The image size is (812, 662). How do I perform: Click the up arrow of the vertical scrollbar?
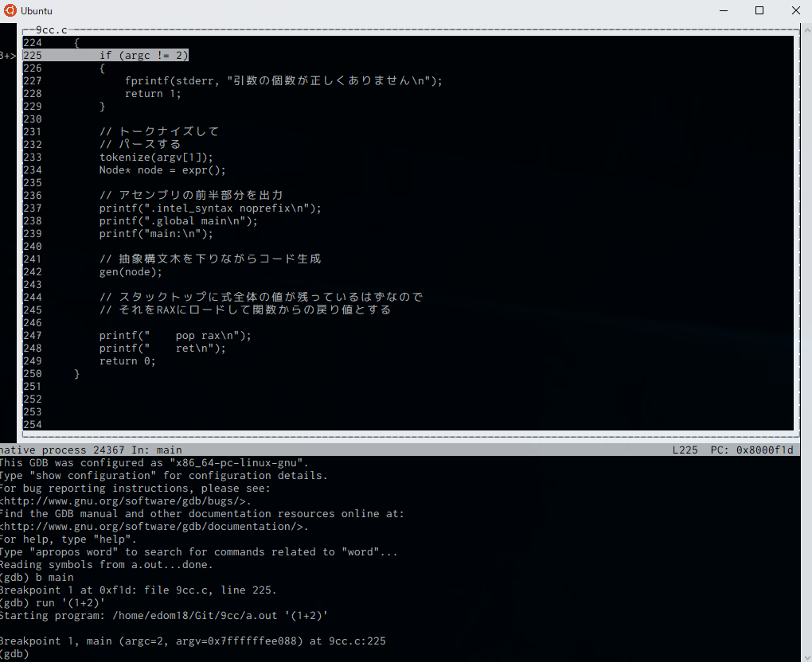pyautogui.click(x=806, y=29)
